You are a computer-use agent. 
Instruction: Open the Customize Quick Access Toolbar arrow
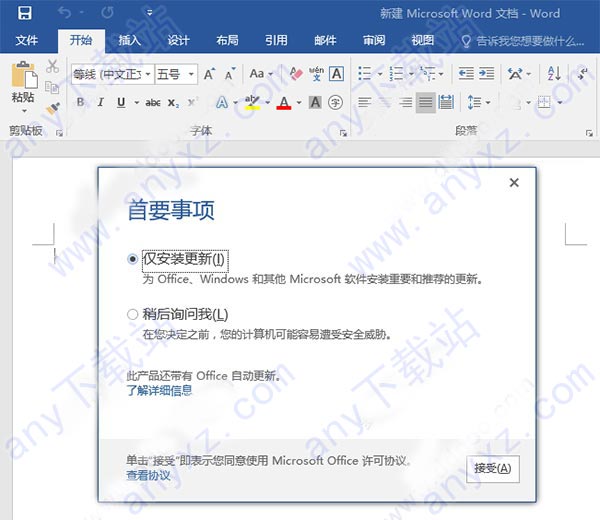point(150,13)
